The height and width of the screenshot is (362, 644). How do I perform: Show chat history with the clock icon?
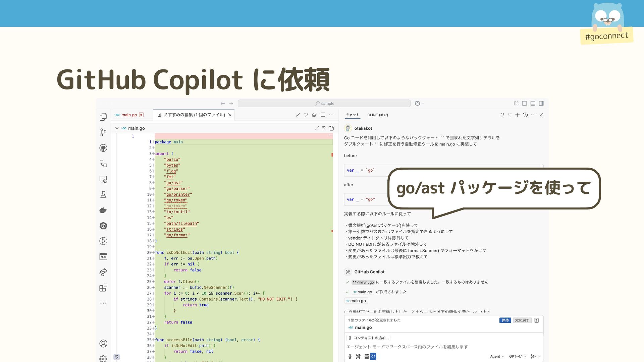click(525, 115)
